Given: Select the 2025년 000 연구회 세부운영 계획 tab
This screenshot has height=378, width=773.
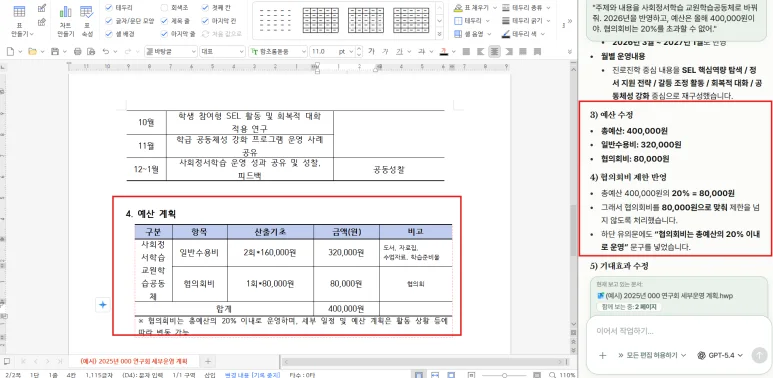Looking at the screenshot, I should (x=133, y=361).
